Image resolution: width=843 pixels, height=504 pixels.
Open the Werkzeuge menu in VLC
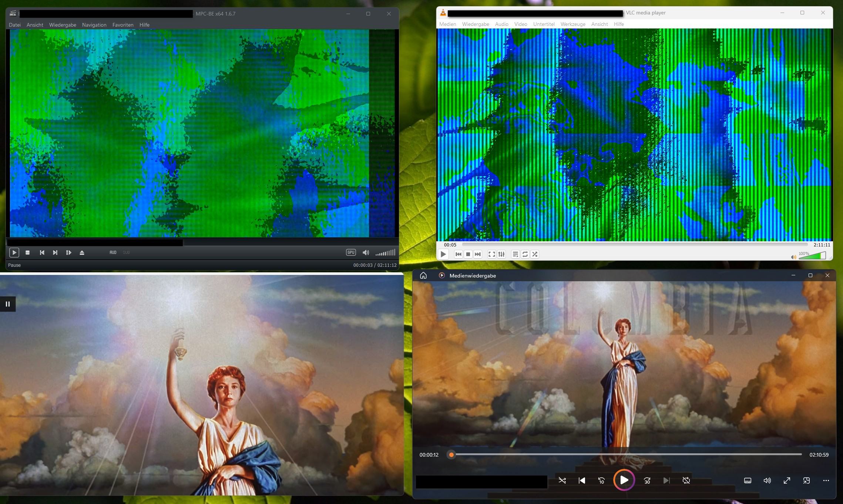point(573,24)
